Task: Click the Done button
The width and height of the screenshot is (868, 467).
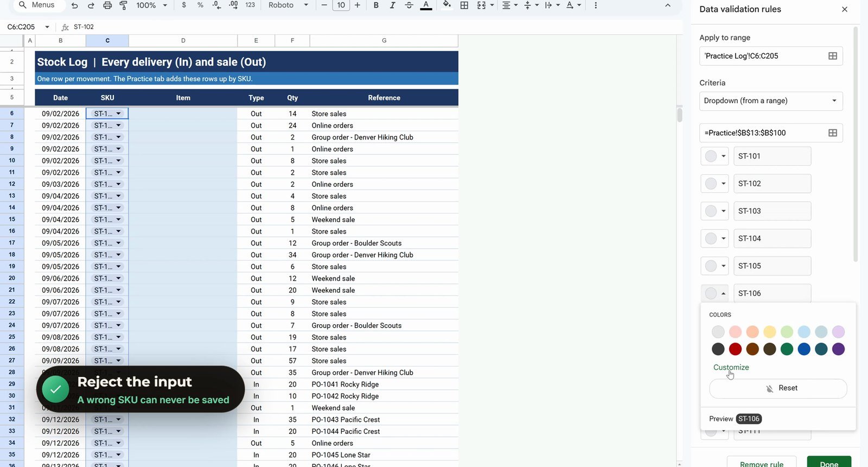Action: 829,463
